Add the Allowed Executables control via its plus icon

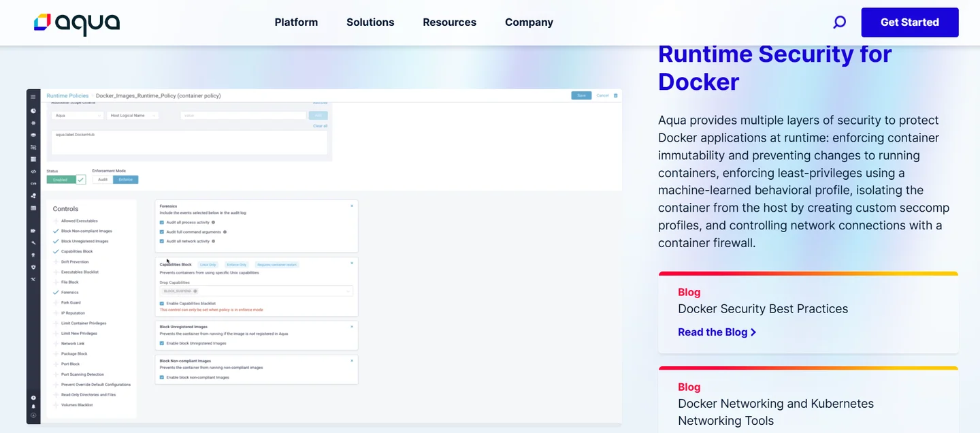click(x=56, y=221)
